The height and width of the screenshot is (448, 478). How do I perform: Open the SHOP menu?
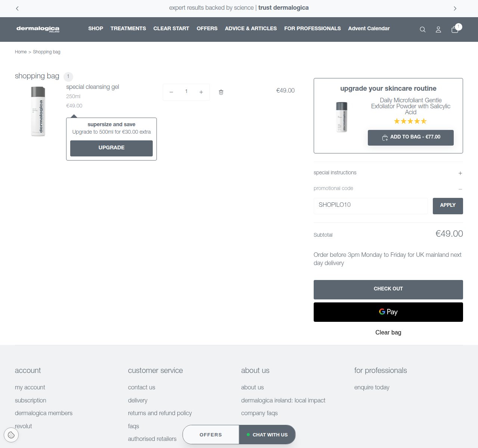(x=96, y=28)
